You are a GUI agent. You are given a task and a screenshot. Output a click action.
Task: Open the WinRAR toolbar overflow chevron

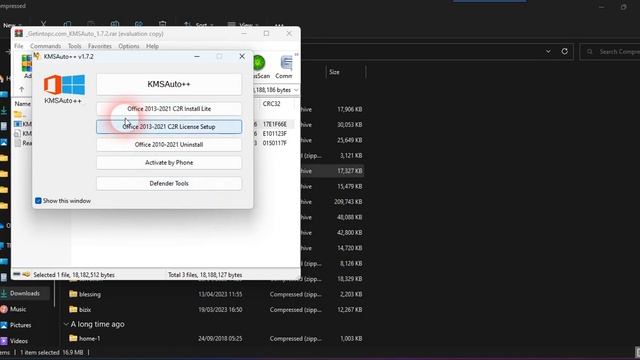[296, 55]
